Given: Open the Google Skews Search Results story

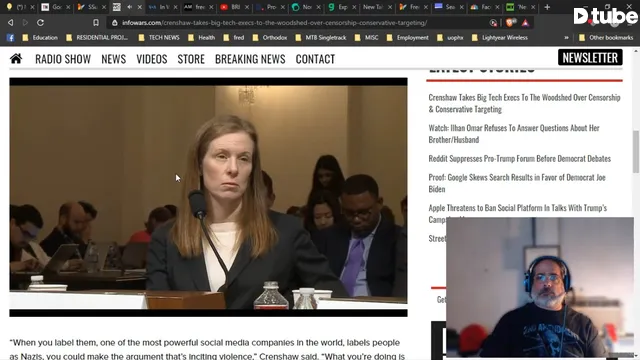Looking at the screenshot, I should click(x=517, y=183).
